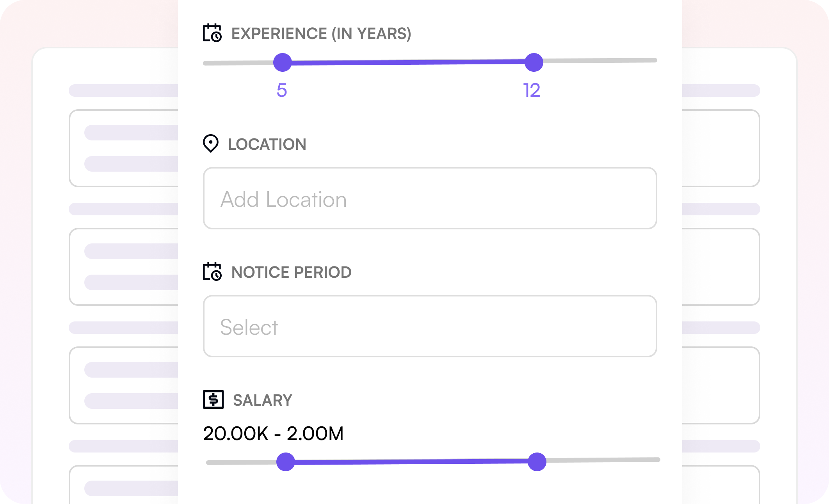Click the Location section heading
Image resolution: width=829 pixels, height=504 pixels.
click(267, 144)
